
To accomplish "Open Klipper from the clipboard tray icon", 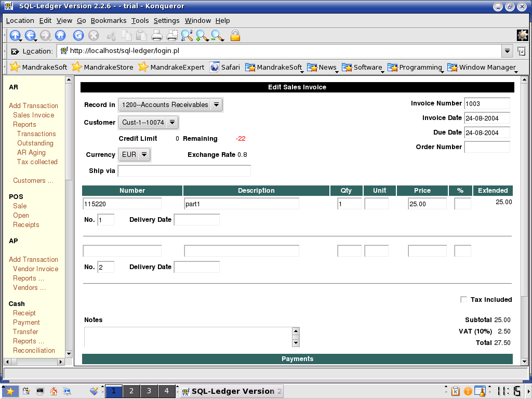I will [456, 391].
